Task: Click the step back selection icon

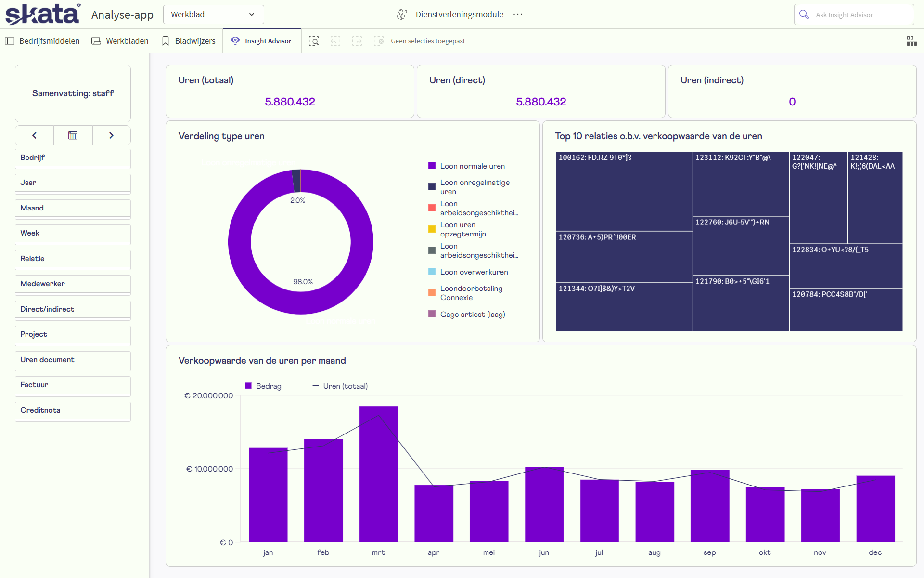Action: coord(335,41)
